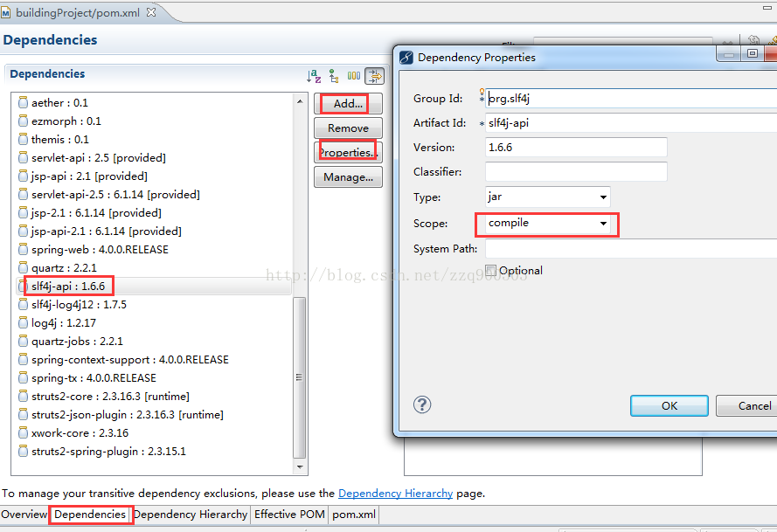Confirm the dialog with OK
This screenshot has width=777, height=532.
coord(669,405)
